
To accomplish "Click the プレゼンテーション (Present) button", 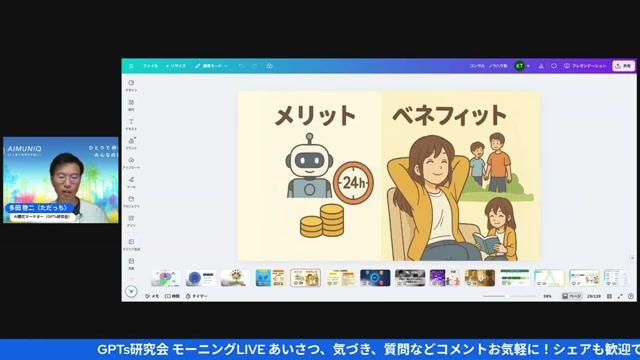I will tap(585, 66).
